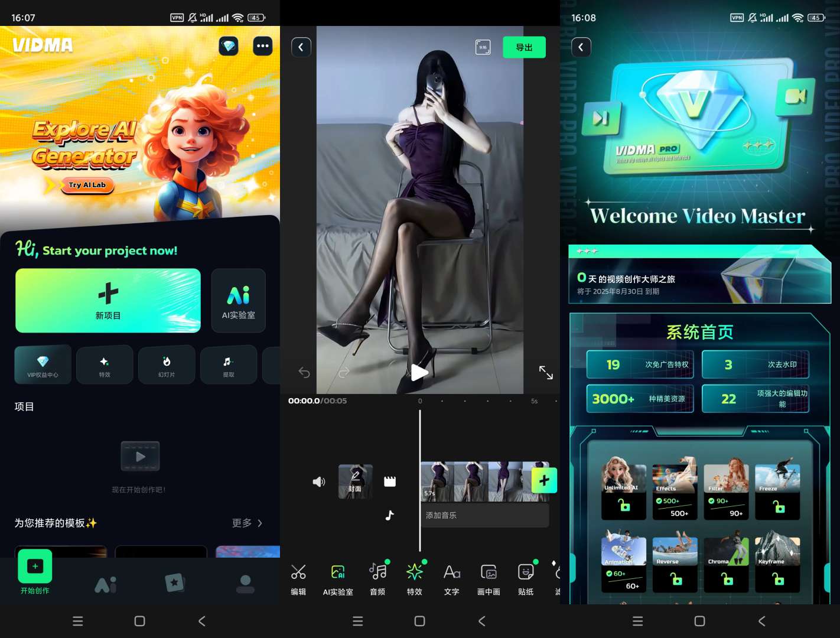Undo the last edit in editor
This screenshot has width=840, height=638.
pyautogui.click(x=304, y=372)
